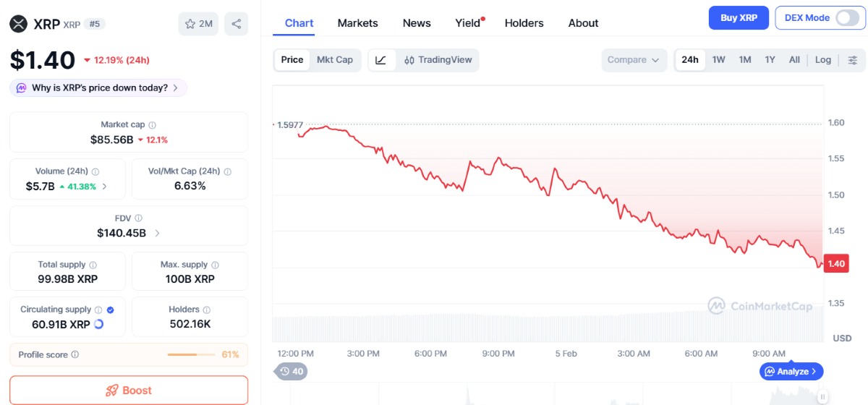Click Vol/Mkt Cap (24h) info icon
Viewport: 868px width, 405px height.
227,172
